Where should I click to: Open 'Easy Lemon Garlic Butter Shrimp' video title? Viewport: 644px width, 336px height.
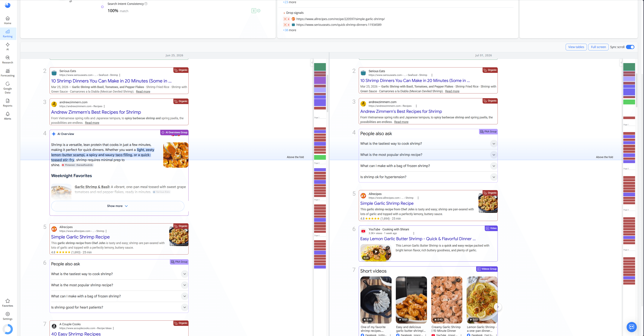[x=418, y=239]
